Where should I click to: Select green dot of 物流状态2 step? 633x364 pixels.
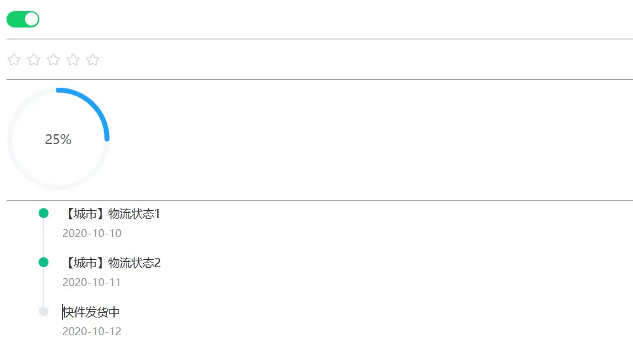click(44, 263)
